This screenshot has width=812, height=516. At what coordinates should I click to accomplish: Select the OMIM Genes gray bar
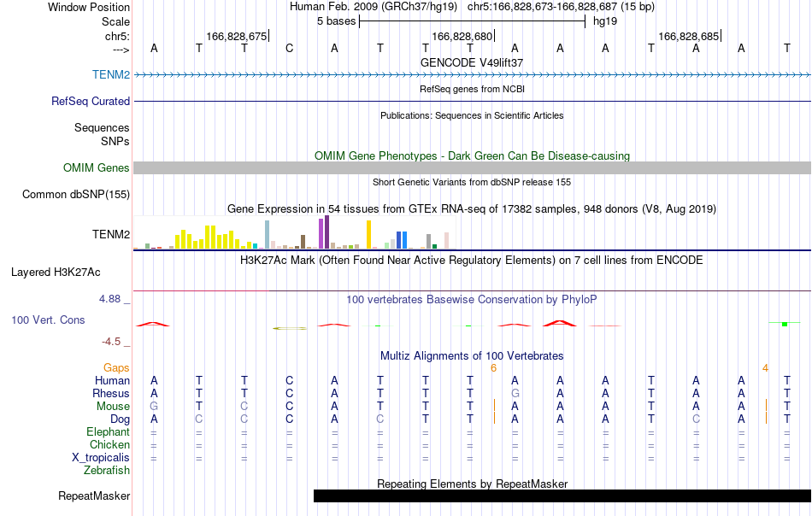click(x=472, y=167)
